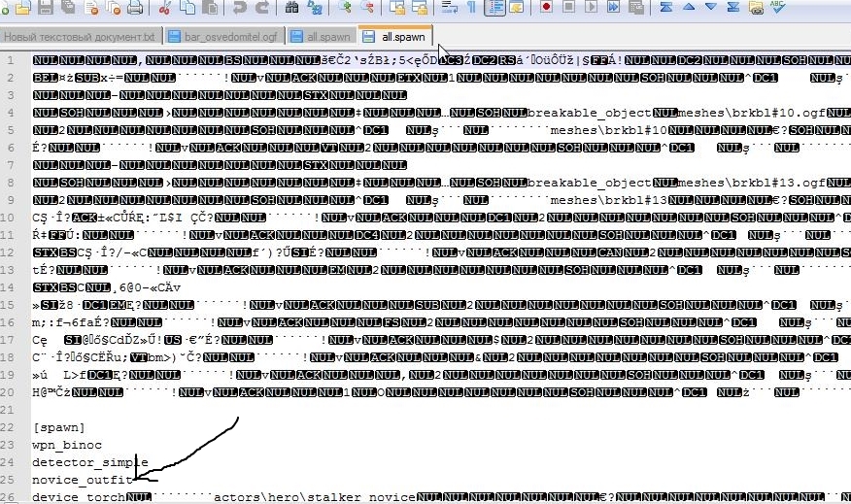Click the Zoom Out magnifier icon
This screenshot has height=504, width=851.
click(368, 8)
